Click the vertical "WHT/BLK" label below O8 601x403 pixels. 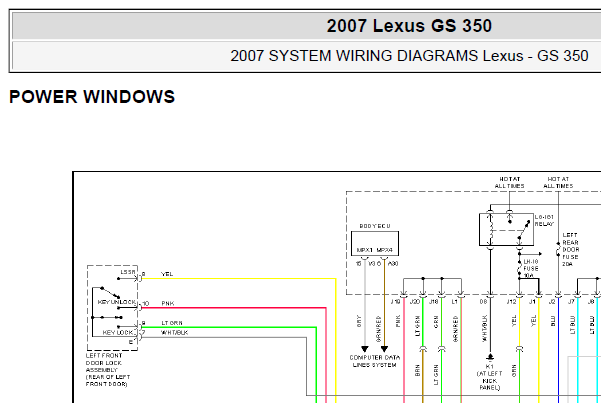click(x=485, y=329)
